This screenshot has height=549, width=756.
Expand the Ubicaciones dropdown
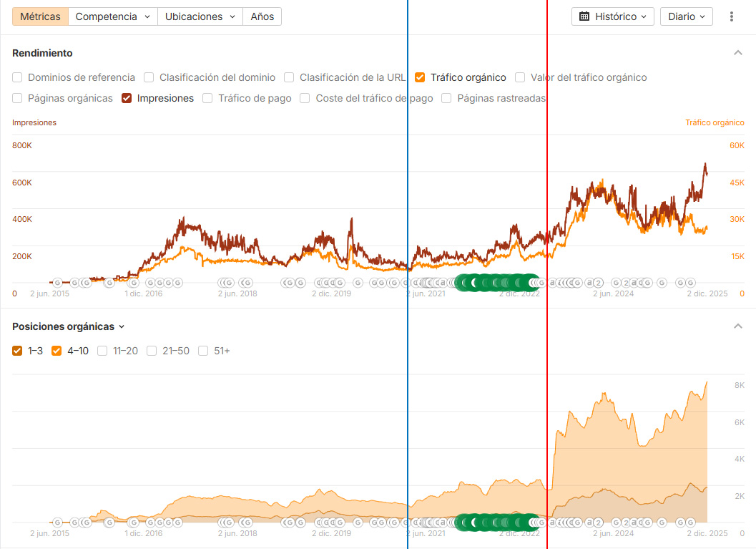pyautogui.click(x=200, y=16)
